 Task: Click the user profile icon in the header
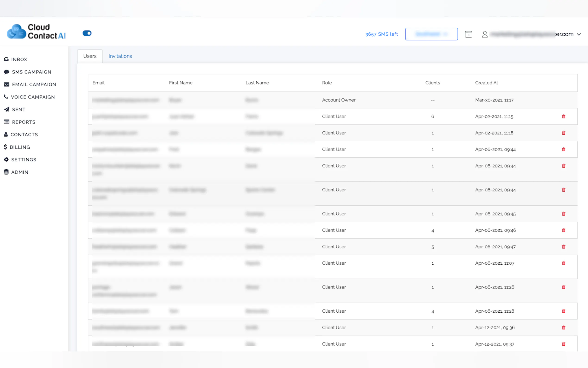485,34
